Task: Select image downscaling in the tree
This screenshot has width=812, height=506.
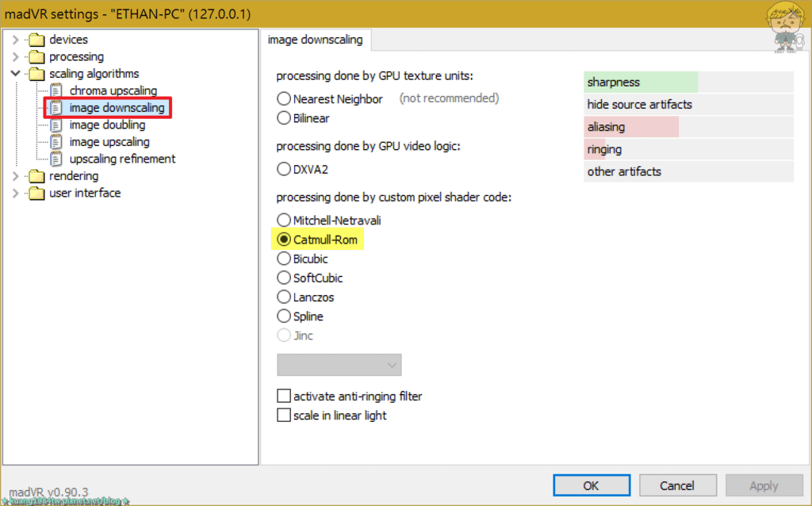Action: coord(117,108)
